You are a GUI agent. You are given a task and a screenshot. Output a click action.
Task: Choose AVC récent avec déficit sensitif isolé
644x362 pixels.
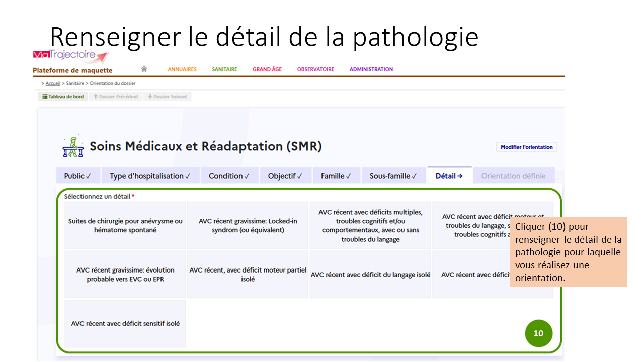pyautogui.click(x=125, y=324)
